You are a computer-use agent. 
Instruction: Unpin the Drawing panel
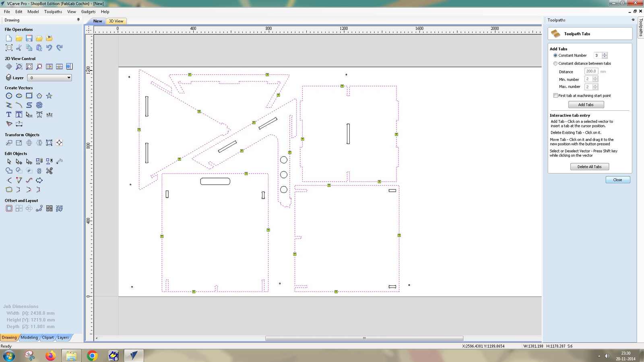[78, 20]
